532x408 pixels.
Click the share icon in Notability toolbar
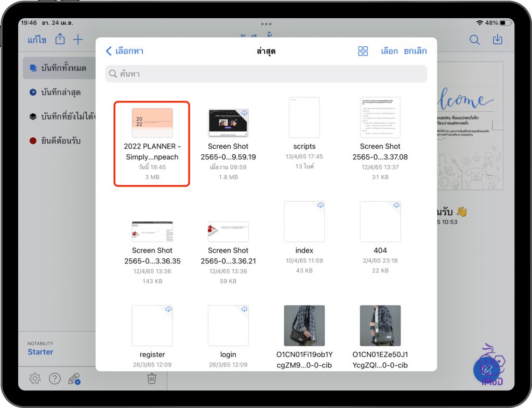60,40
